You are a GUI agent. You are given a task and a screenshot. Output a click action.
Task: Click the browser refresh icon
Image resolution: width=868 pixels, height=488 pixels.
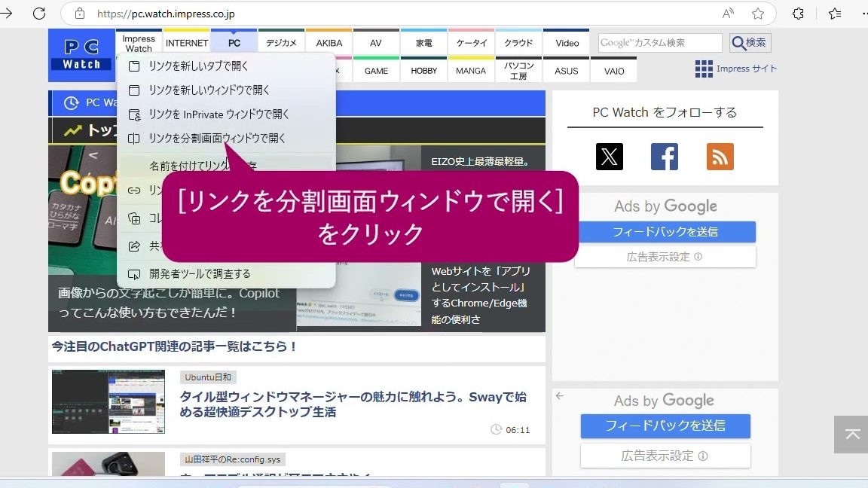pos(38,14)
